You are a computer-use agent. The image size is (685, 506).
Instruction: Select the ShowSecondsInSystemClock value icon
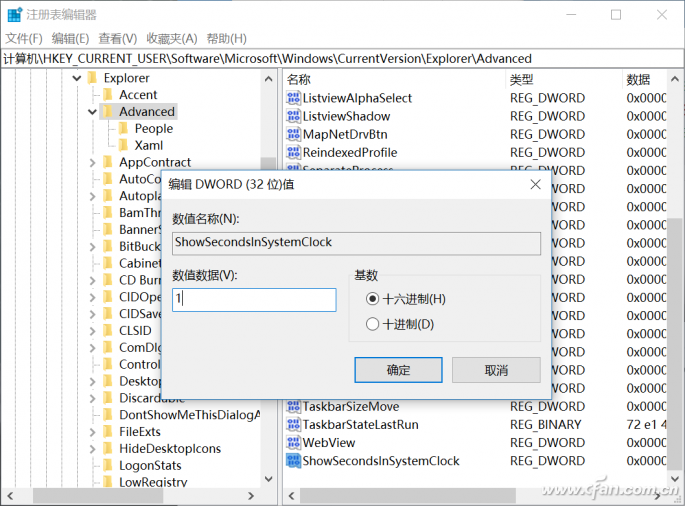[x=294, y=461]
